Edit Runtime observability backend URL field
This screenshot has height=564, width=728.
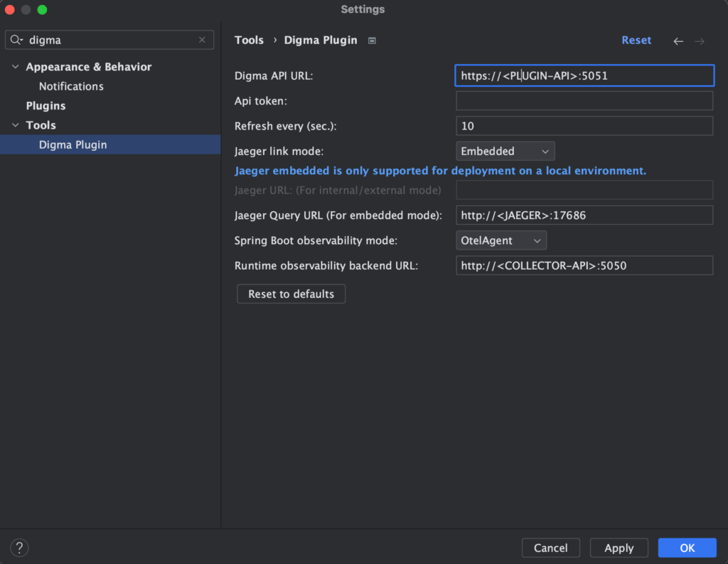pos(584,266)
